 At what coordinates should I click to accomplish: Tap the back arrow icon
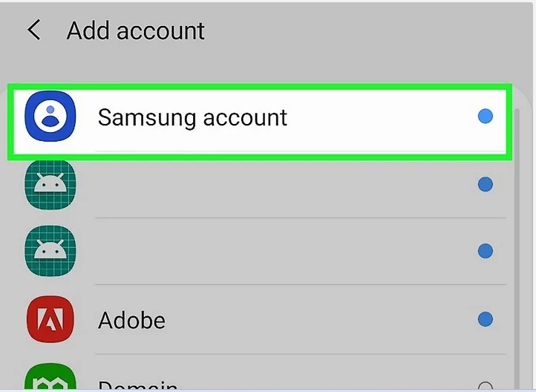tap(34, 30)
